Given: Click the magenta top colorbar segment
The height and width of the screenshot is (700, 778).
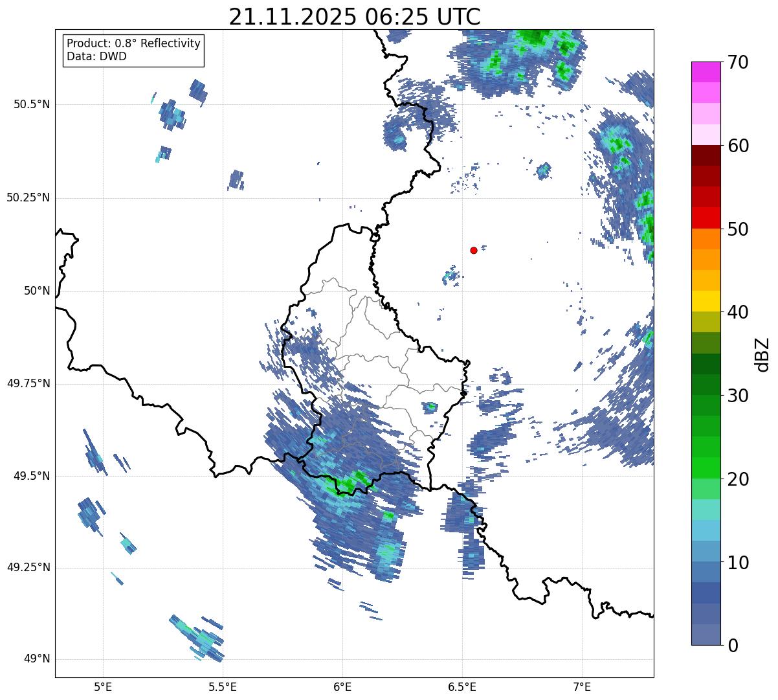Looking at the screenshot, I should 706,72.
